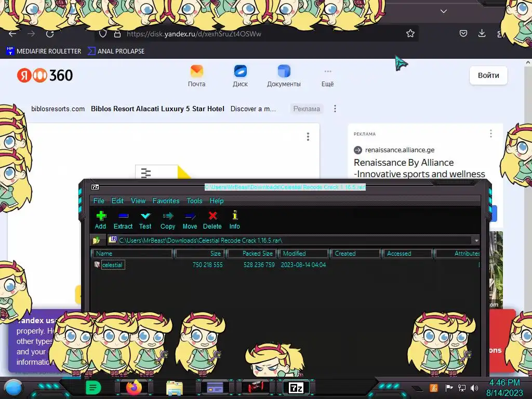Open Документы service icon
Viewport: 532px width, 399px height.
(x=284, y=76)
